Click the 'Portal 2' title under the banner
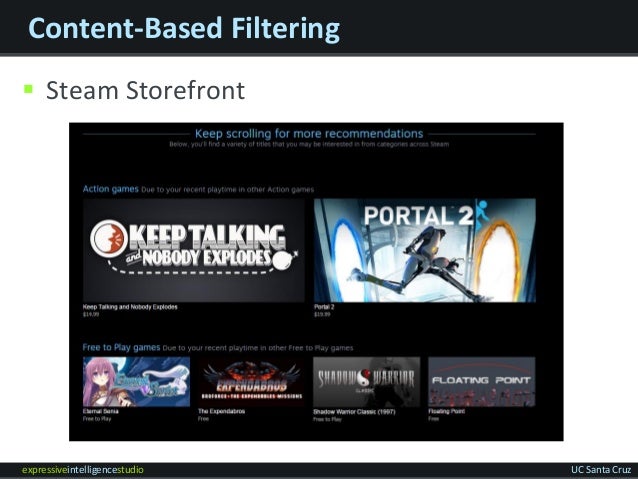The height and width of the screenshot is (479, 638). point(324,307)
